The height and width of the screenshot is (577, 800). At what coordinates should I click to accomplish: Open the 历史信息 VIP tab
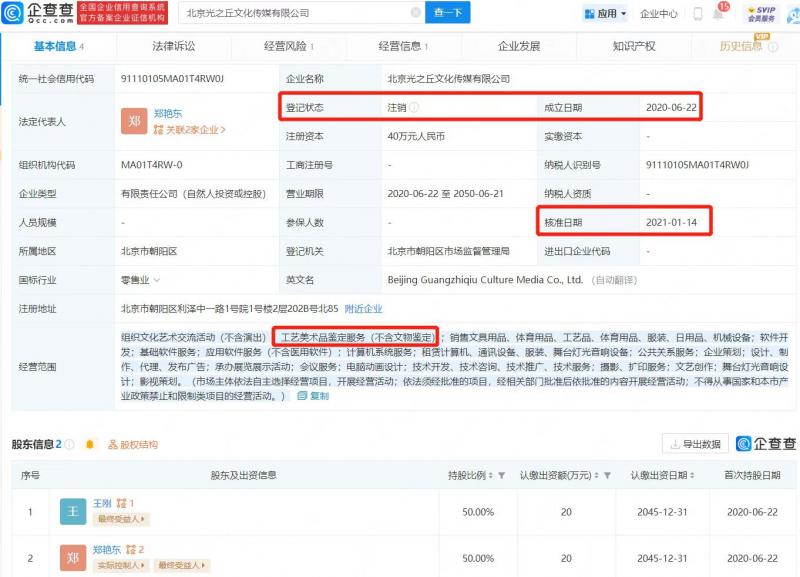tap(741, 46)
